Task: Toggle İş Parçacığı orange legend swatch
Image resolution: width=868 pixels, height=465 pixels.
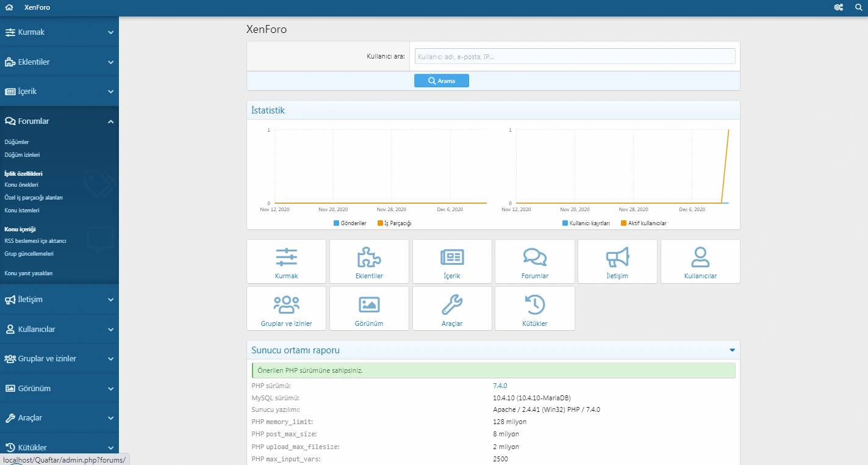Action: (x=380, y=223)
